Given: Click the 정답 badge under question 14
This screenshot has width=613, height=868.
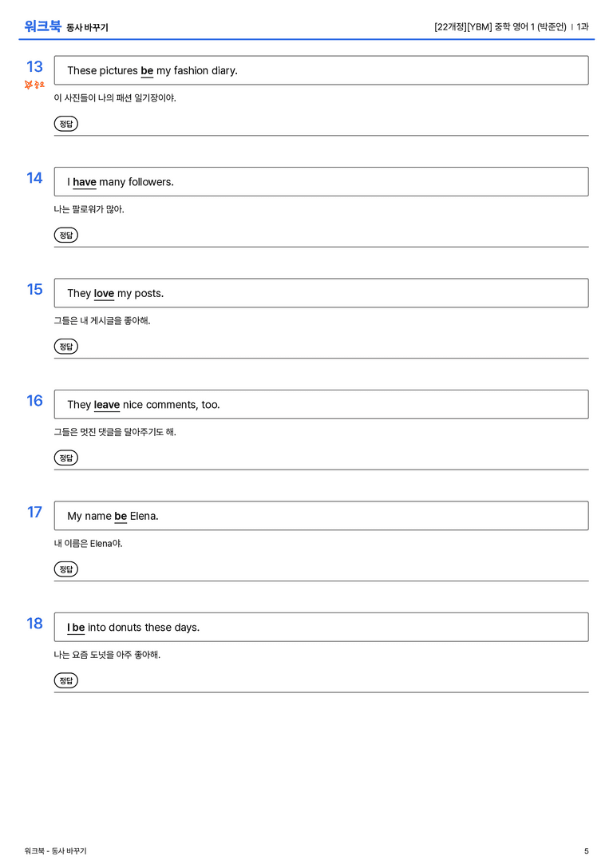Looking at the screenshot, I should click(65, 235).
